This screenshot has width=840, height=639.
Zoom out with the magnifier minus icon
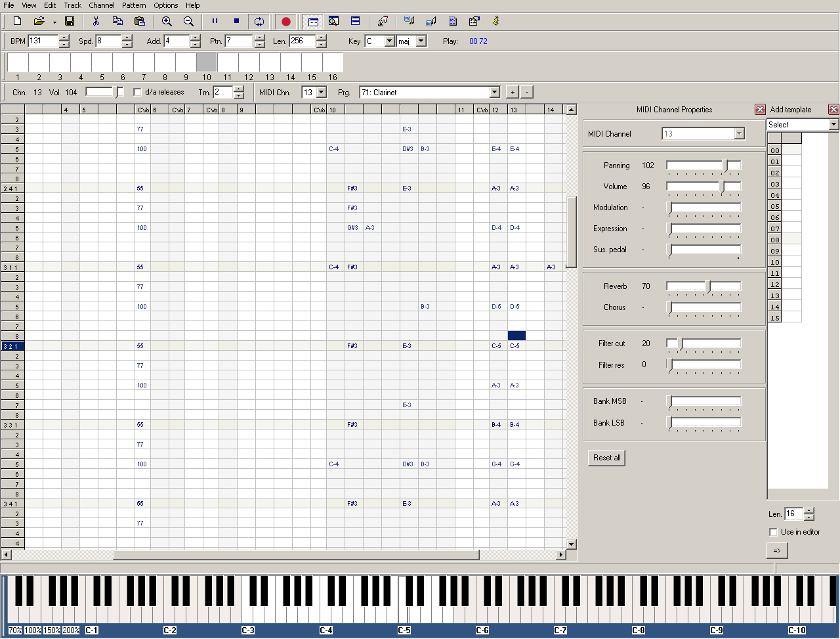point(188,21)
